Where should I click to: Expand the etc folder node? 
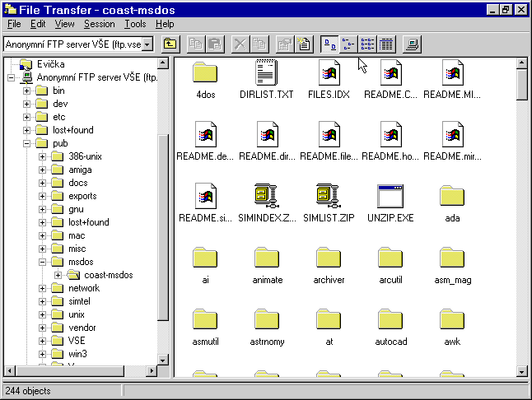26,118
